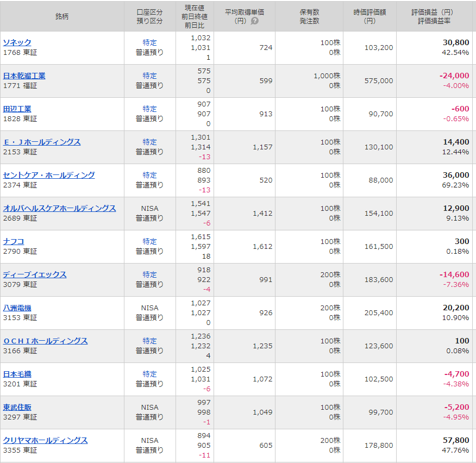
Task: Click the 178,800 valuation for クリヤマホールディングス
Action: coord(379,446)
